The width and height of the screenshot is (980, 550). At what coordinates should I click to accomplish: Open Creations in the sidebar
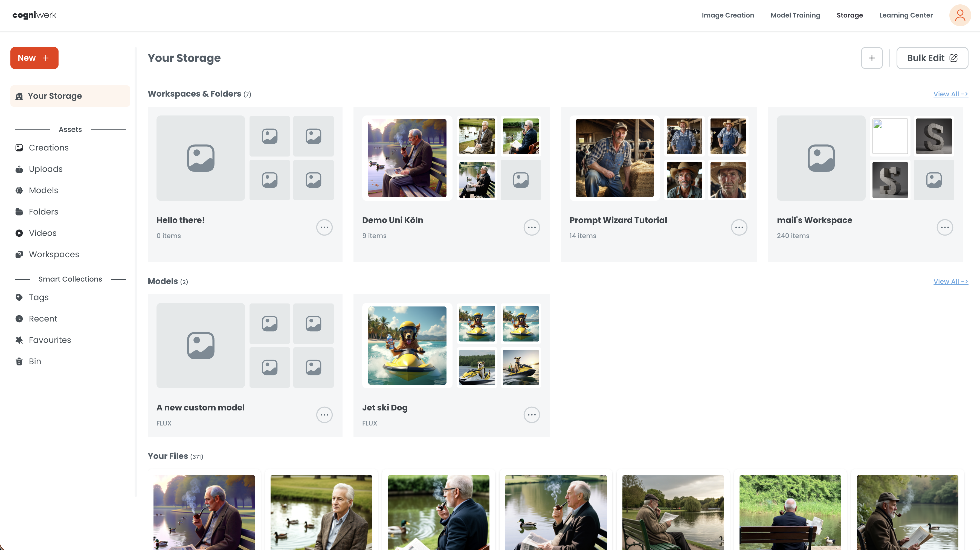[x=48, y=148]
